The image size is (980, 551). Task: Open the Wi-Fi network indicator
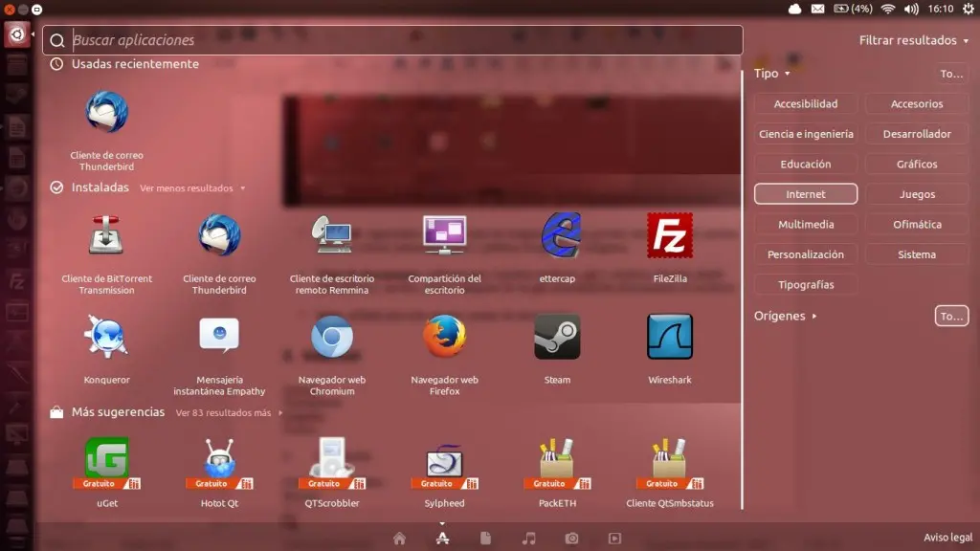click(887, 9)
